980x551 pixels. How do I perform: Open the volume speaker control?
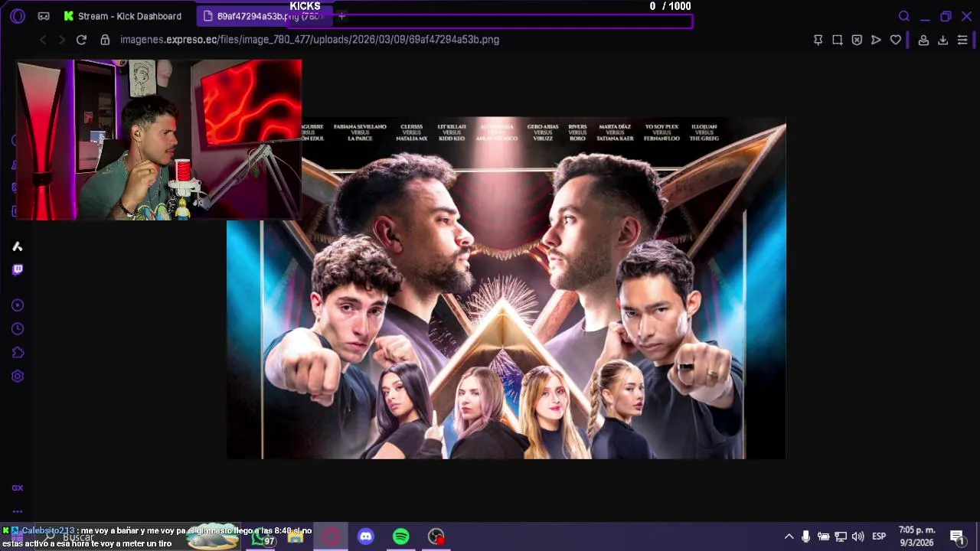pyautogui.click(x=857, y=536)
